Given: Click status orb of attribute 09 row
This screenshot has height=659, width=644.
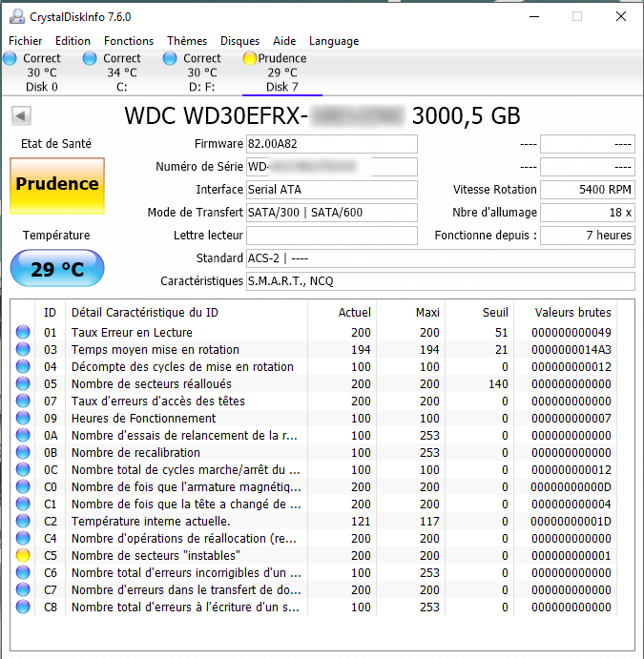Looking at the screenshot, I should click(23, 418).
